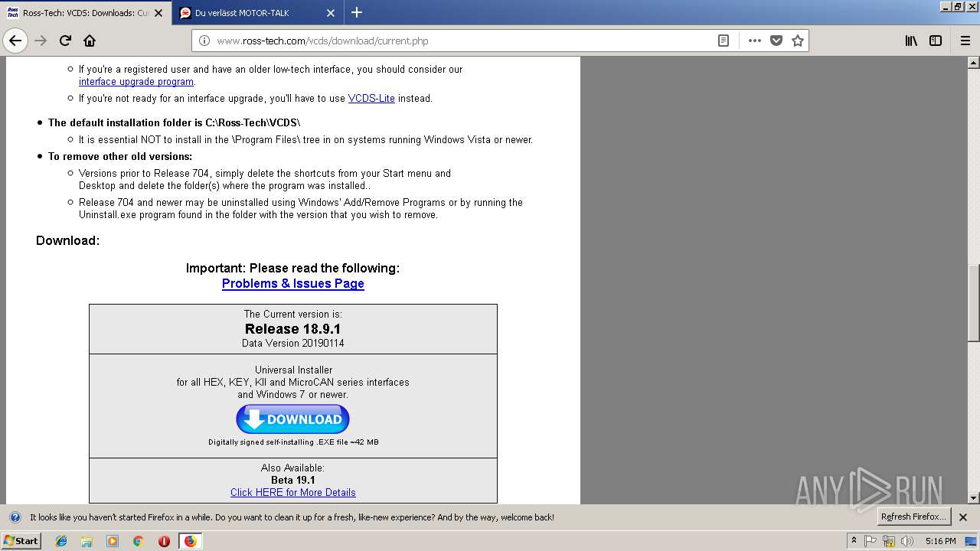Show site information icon in address bar
The width and height of the screenshot is (980, 551).
coord(204,41)
